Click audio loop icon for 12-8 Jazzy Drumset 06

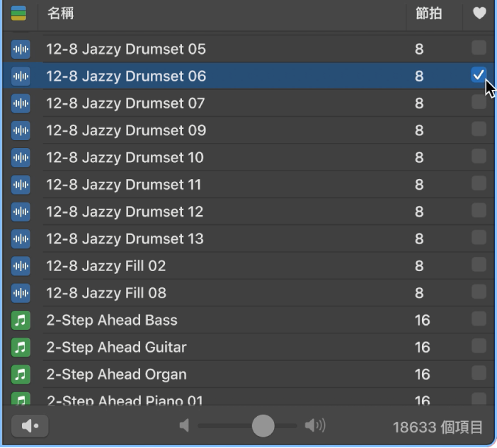(x=21, y=76)
